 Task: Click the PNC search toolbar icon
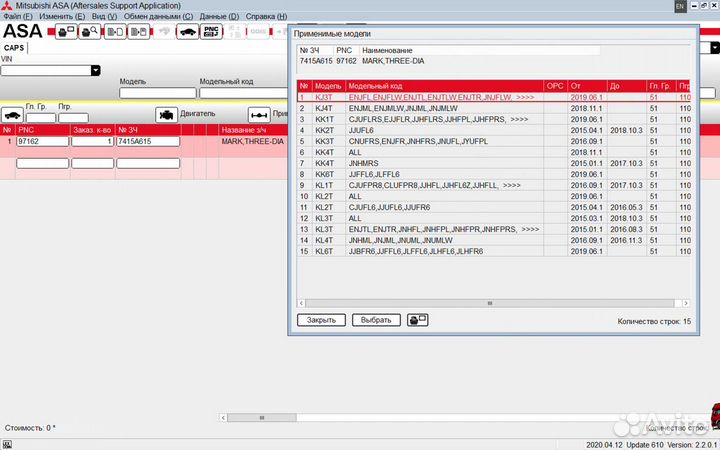tap(211, 32)
